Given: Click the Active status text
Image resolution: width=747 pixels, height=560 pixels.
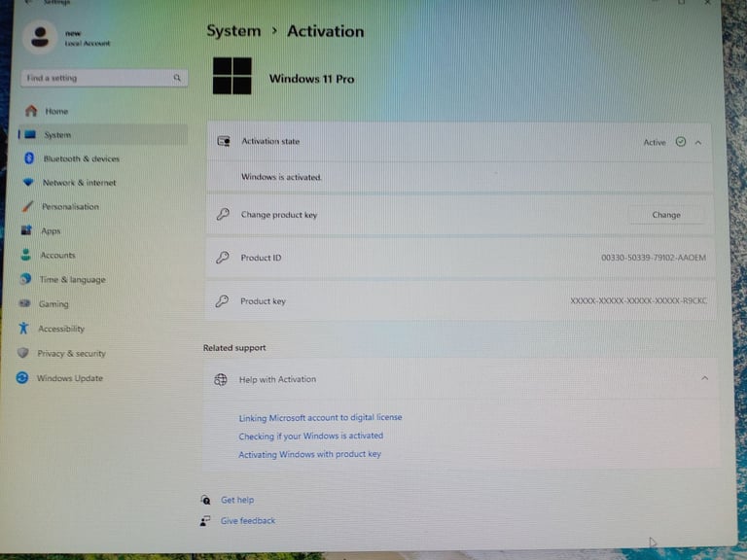Looking at the screenshot, I should [655, 142].
